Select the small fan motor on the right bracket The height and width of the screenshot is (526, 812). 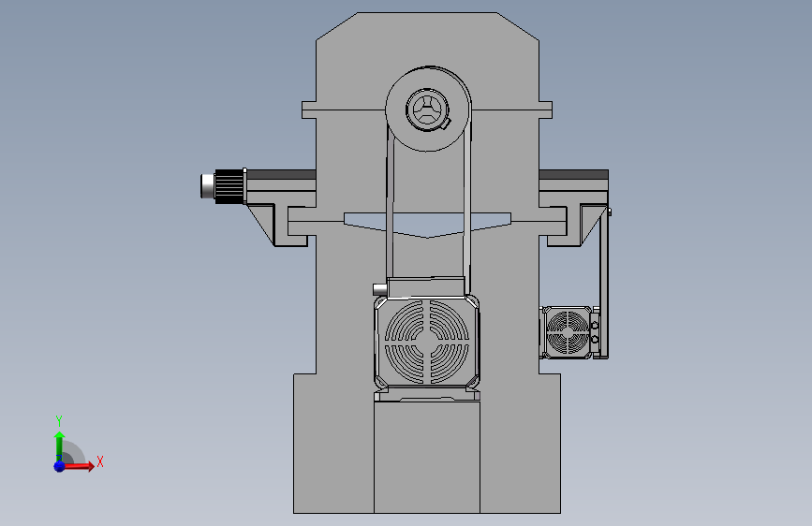click(x=568, y=332)
